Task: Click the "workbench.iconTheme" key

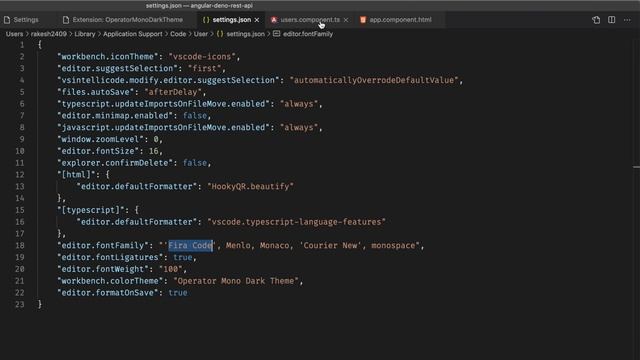Action: (108, 57)
